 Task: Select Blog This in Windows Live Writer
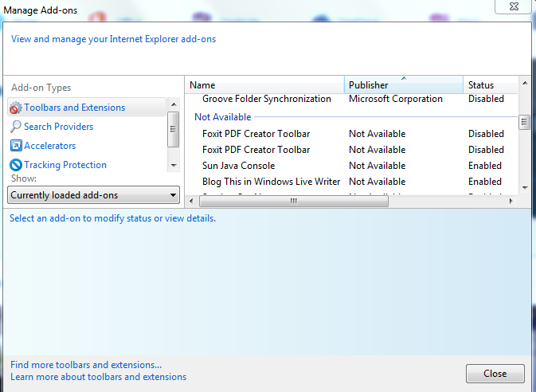[x=271, y=182]
